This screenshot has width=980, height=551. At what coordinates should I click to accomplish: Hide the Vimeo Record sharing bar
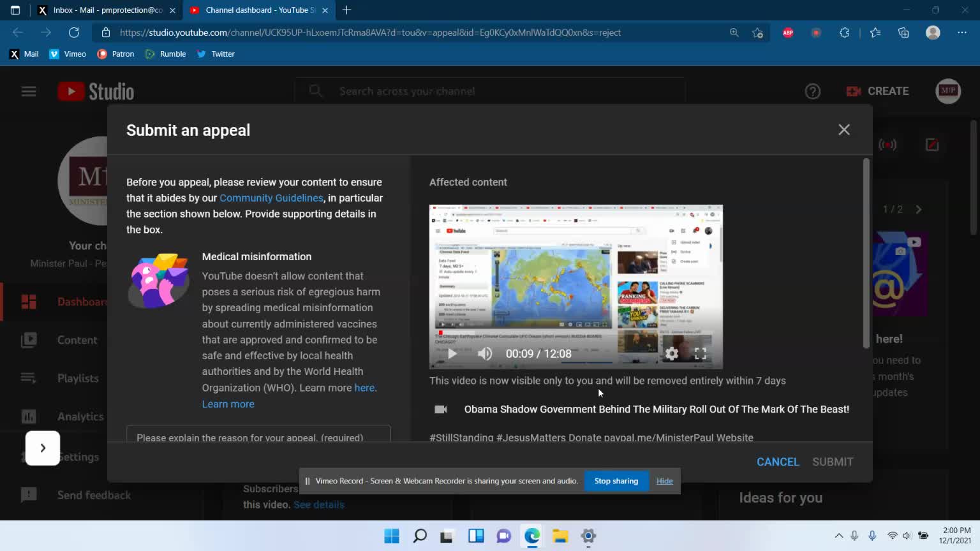[664, 481]
